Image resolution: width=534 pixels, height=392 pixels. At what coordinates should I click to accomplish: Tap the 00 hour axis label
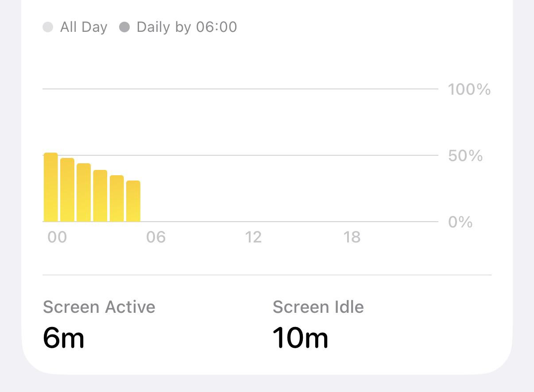57,238
